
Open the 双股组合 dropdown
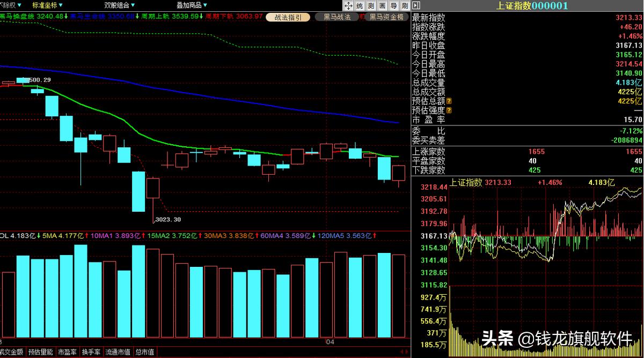pyautogui.click(x=119, y=5)
